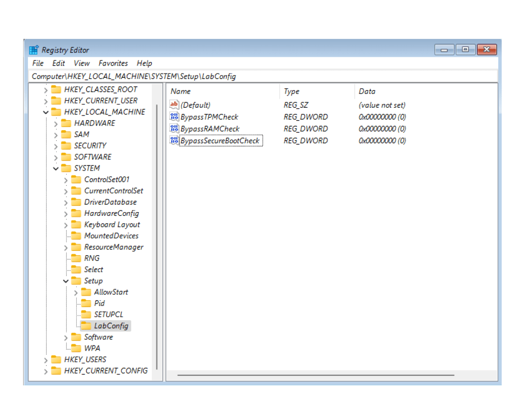The width and height of the screenshot is (522, 420).
Task: Select the (Default) value name
Action: (x=195, y=105)
